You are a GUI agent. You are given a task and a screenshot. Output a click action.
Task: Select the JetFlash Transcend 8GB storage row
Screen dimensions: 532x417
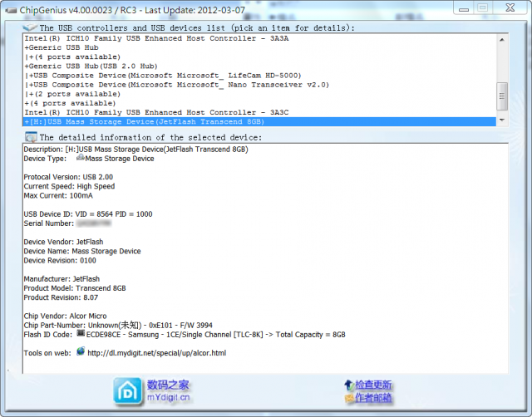coord(259,122)
